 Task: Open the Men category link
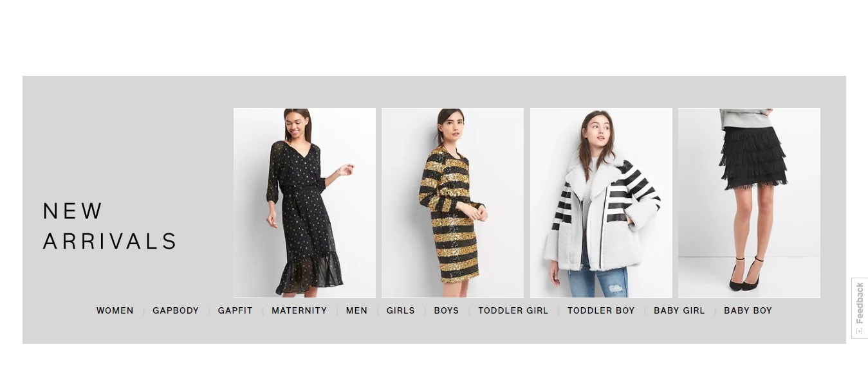click(x=356, y=310)
